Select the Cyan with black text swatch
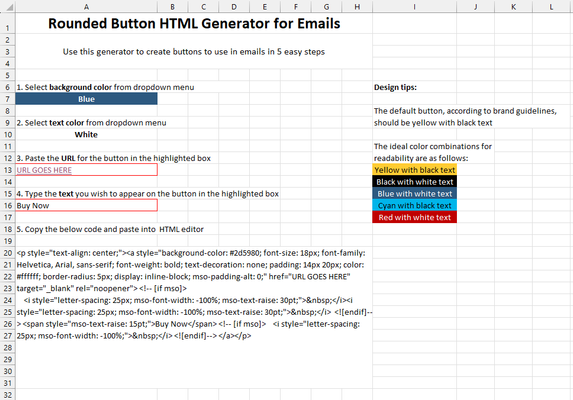573x400 pixels. pos(414,205)
